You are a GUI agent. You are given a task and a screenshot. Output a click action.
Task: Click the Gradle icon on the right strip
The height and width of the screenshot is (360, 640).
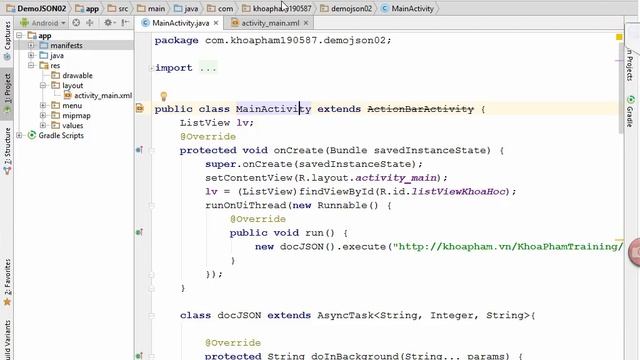tap(631, 100)
